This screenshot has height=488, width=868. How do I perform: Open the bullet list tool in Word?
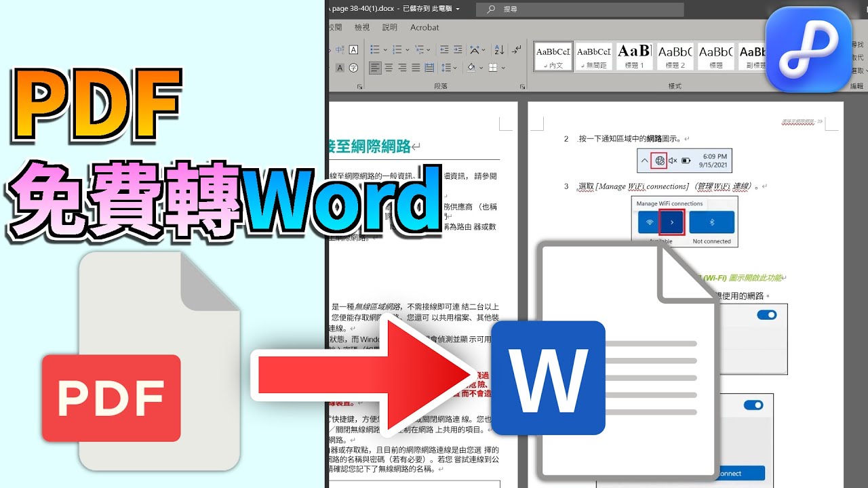coord(375,49)
